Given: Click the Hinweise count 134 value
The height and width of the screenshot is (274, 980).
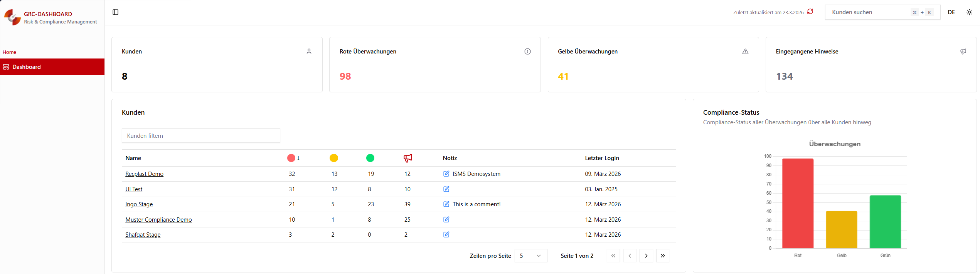Looking at the screenshot, I should [784, 76].
